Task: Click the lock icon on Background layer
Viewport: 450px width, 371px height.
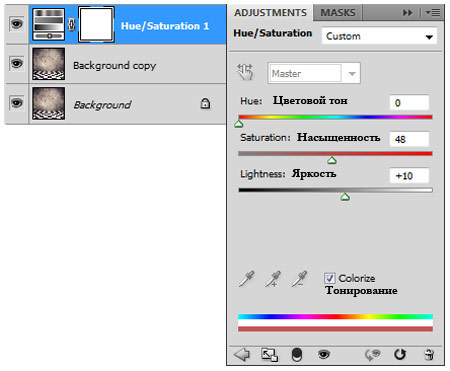Action: coord(205,104)
